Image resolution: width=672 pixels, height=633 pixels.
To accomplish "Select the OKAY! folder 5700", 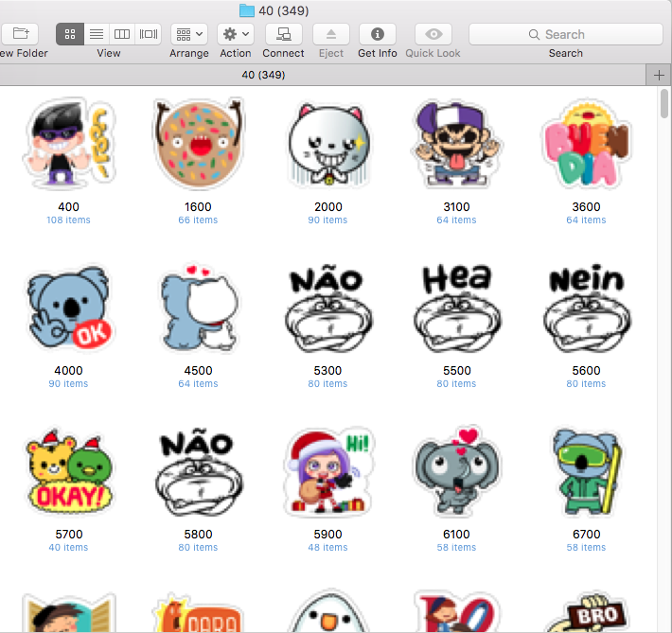I will (69, 471).
